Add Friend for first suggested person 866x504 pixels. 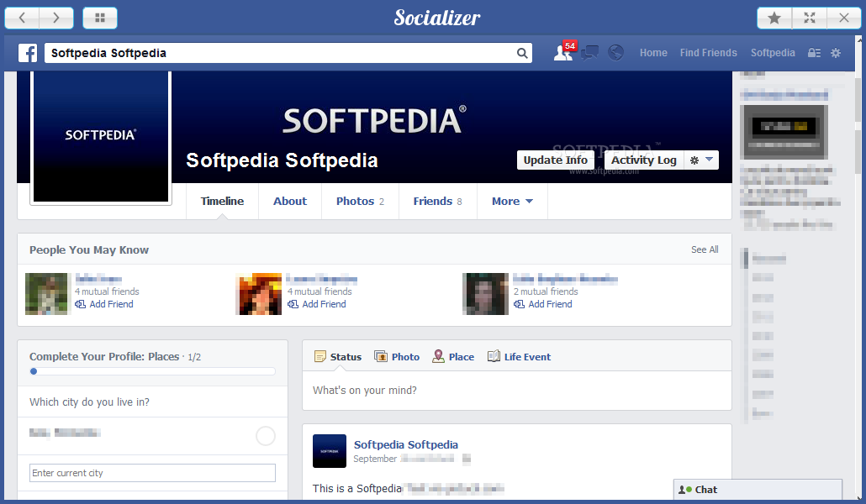pyautogui.click(x=104, y=304)
